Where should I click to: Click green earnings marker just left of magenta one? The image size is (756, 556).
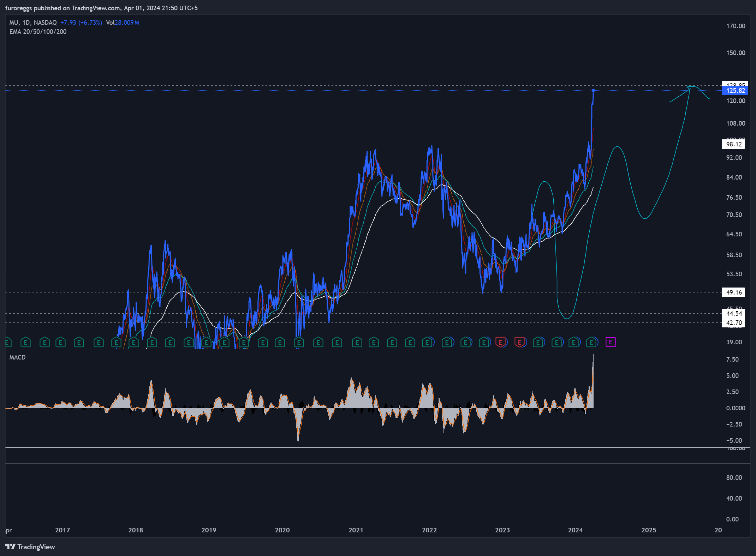[591, 342]
